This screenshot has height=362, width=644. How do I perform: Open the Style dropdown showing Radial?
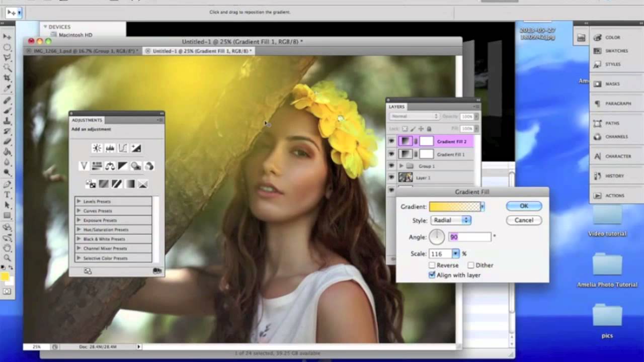(451, 220)
